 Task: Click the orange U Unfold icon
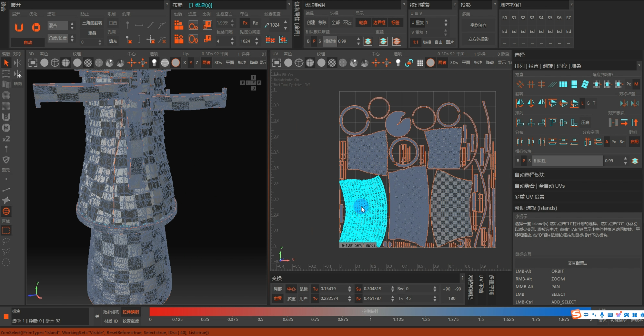click(x=19, y=27)
